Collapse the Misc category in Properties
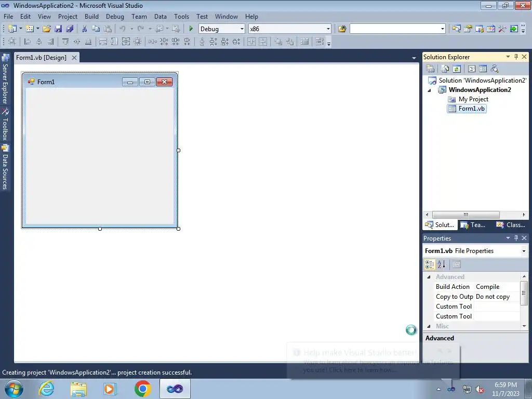Viewport: 532px width, 399px height. coord(429,326)
